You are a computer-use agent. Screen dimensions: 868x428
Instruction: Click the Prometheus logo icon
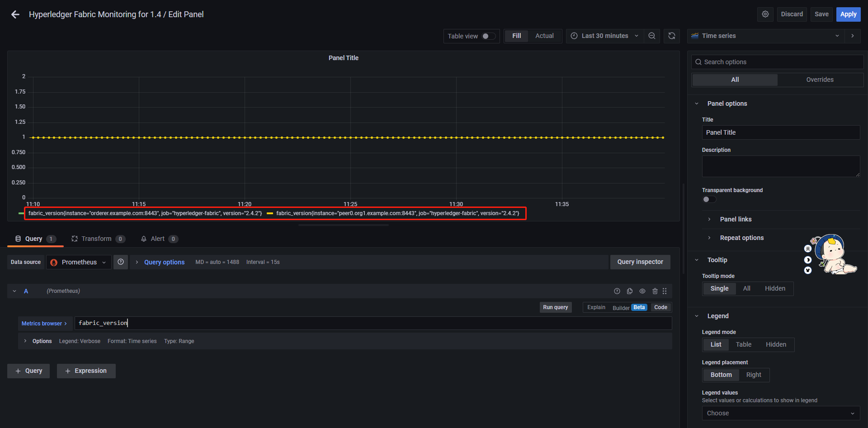click(x=54, y=262)
